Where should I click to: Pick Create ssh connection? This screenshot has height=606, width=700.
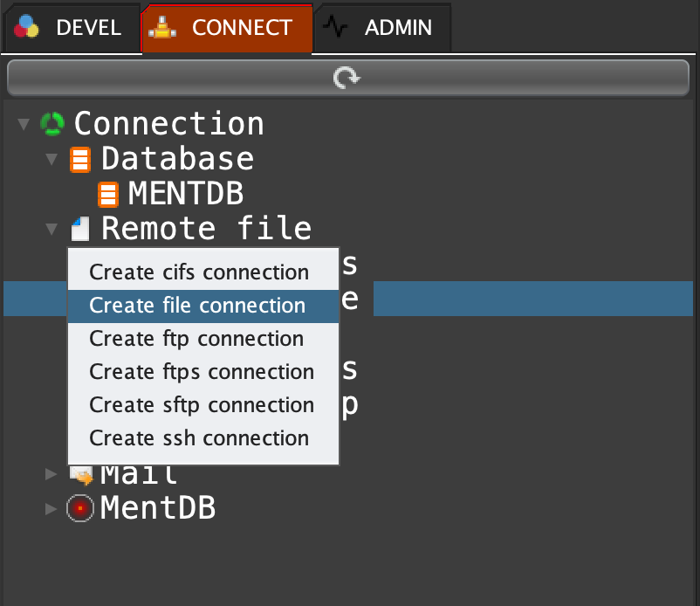pos(199,438)
